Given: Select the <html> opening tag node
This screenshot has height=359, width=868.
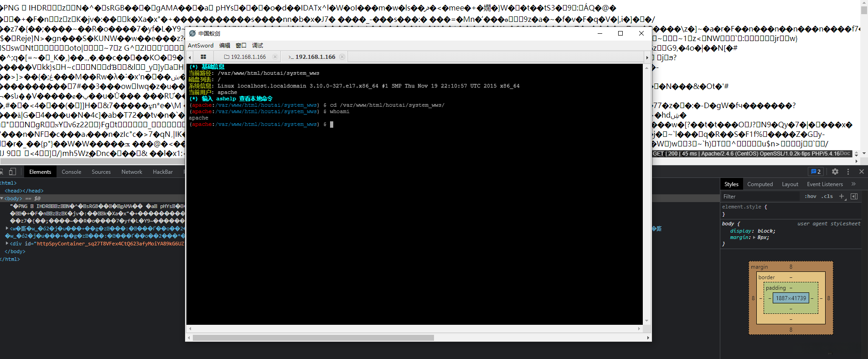Looking at the screenshot, I should tap(9, 183).
